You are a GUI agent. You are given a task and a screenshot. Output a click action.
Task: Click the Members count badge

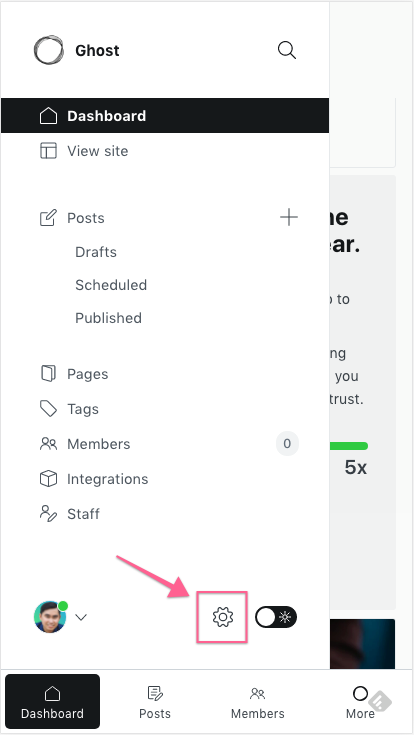coord(287,443)
